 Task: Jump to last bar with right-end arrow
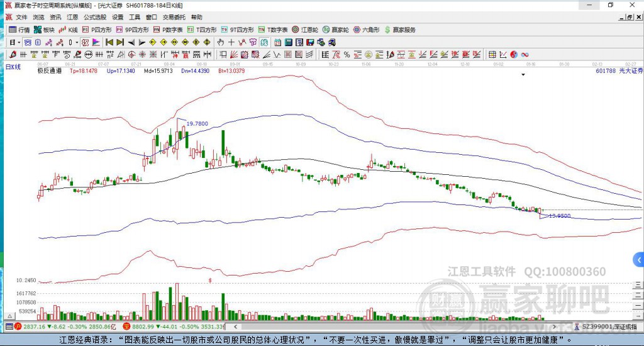click(120, 42)
